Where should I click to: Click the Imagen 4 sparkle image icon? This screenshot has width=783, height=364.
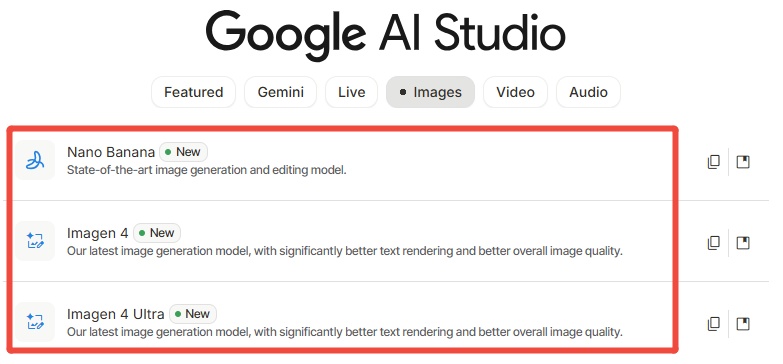(35, 241)
